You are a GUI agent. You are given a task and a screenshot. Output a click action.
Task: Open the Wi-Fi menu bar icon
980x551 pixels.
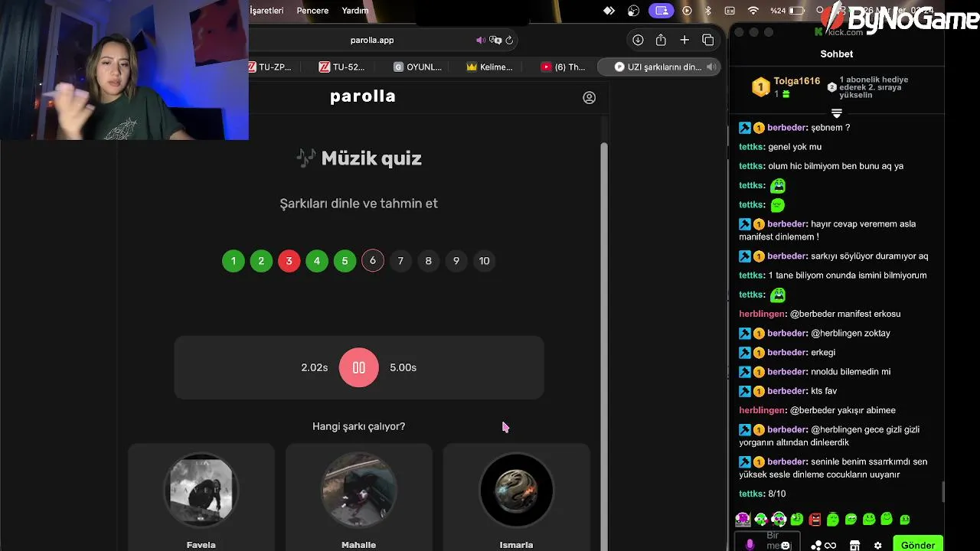753,11
